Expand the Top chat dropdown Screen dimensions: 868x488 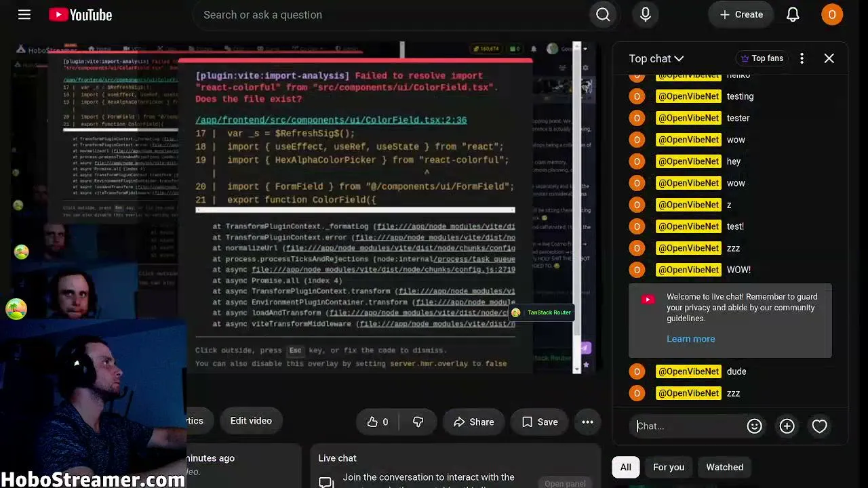[x=656, y=58]
